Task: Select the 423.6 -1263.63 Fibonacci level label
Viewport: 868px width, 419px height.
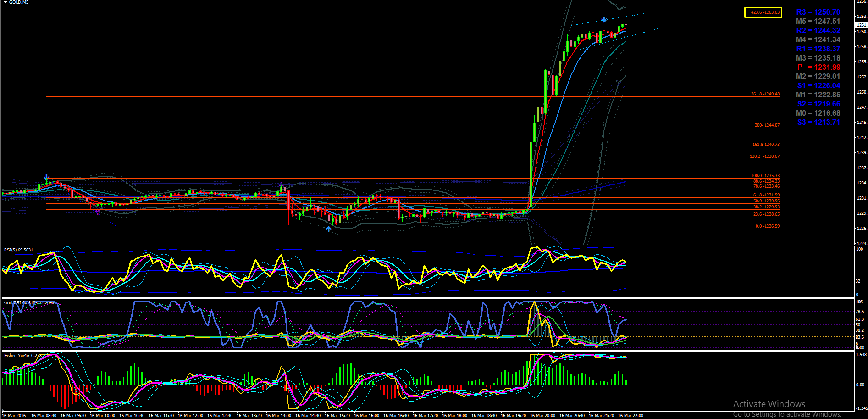Action: click(x=765, y=12)
